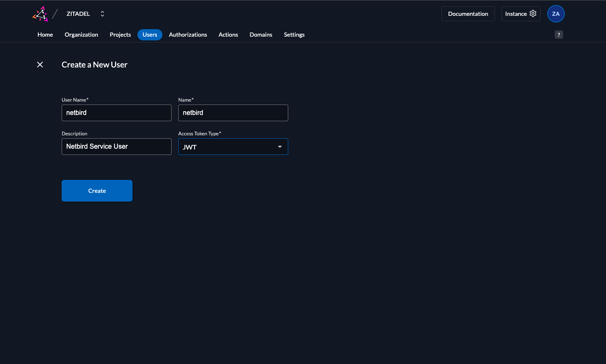Click the User Name input field
Viewport: 606px width, 364px height.
117,113
